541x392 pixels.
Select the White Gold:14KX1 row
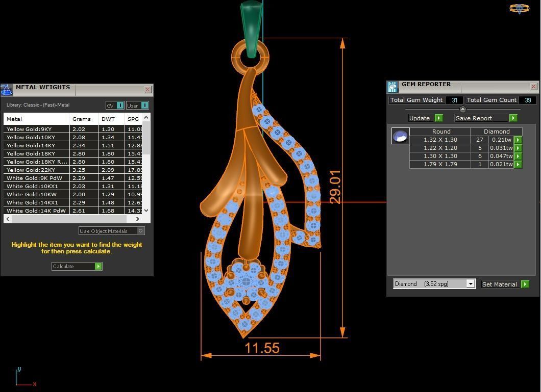click(73, 202)
